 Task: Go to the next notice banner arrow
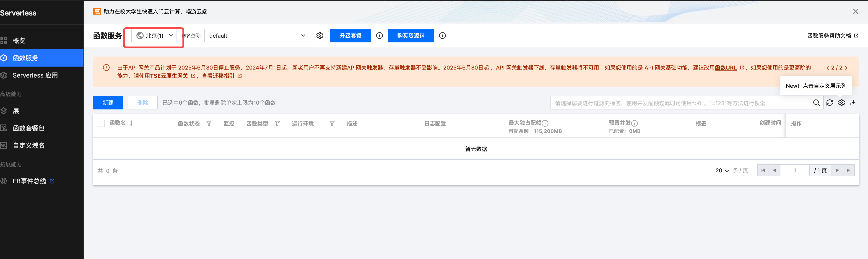pos(845,68)
